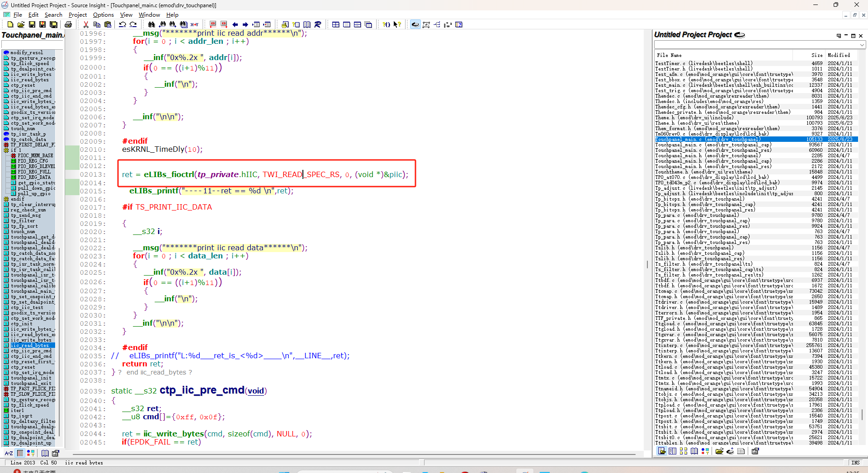Click the New File toolbar icon
This screenshot has height=473, width=868.
coord(10,24)
